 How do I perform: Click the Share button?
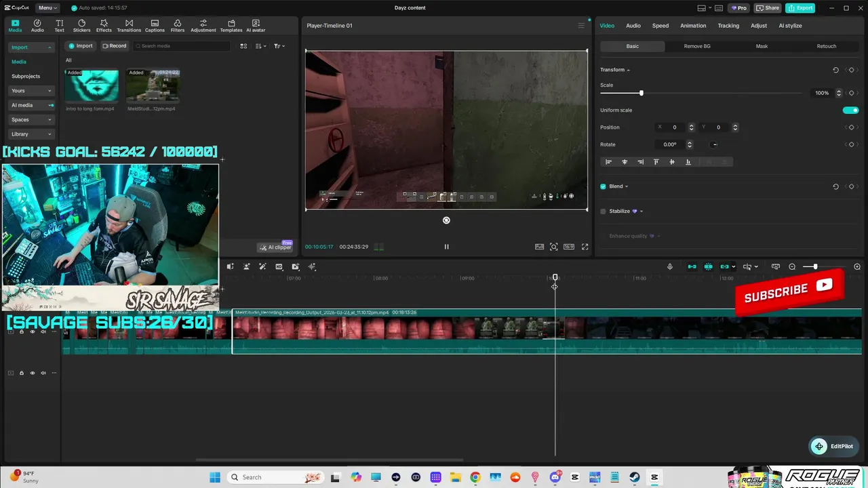click(x=768, y=8)
